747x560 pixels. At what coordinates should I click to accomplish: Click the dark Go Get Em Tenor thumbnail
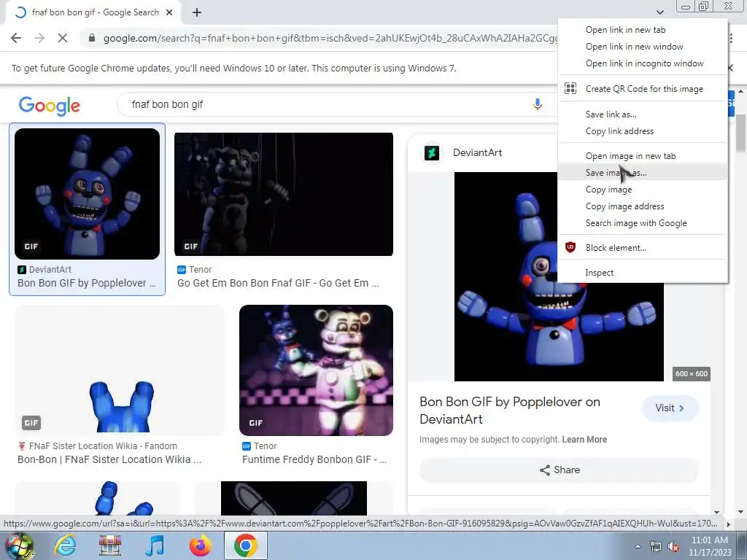pos(284,194)
